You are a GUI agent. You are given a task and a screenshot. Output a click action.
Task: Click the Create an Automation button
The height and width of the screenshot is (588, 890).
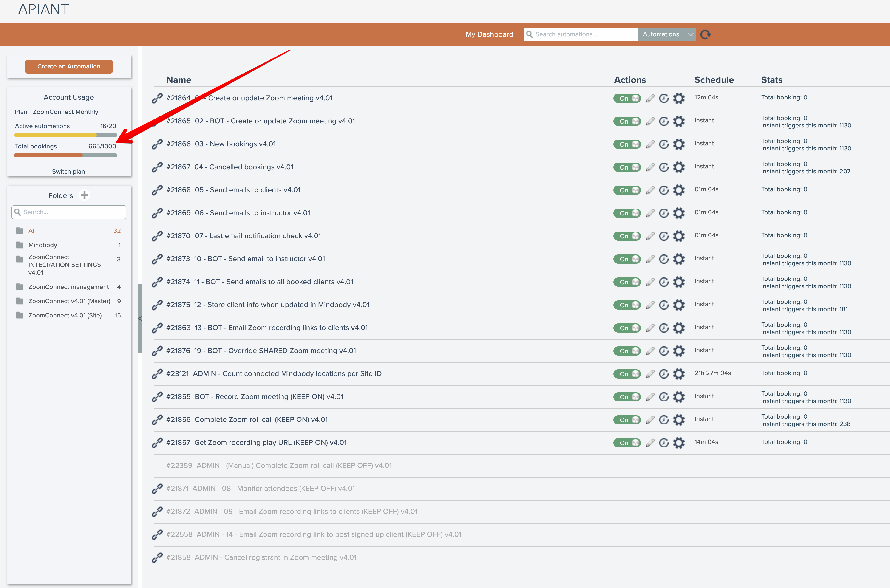(x=69, y=66)
